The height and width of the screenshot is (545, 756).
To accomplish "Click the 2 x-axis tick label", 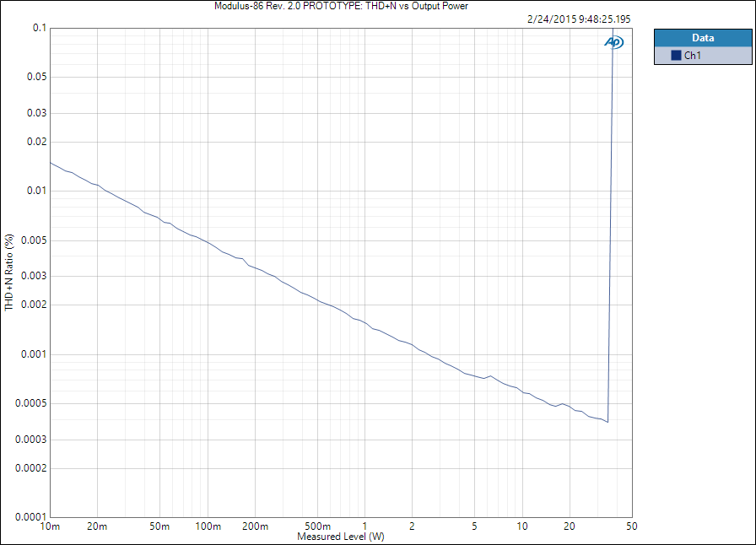I will [412, 526].
